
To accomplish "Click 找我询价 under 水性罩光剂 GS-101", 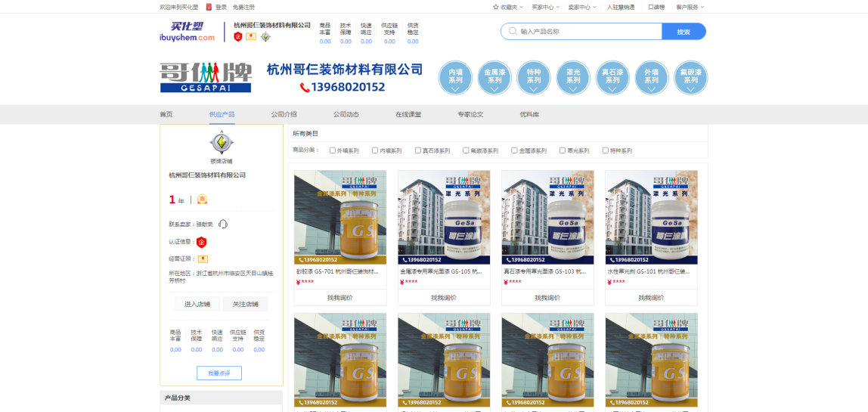I will (x=652, y=297).
